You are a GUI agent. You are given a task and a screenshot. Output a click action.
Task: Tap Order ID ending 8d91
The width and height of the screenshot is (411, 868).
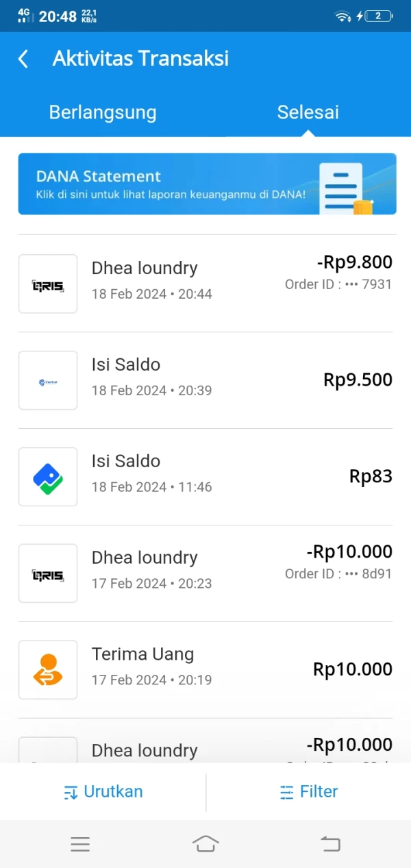pos(338,574)
